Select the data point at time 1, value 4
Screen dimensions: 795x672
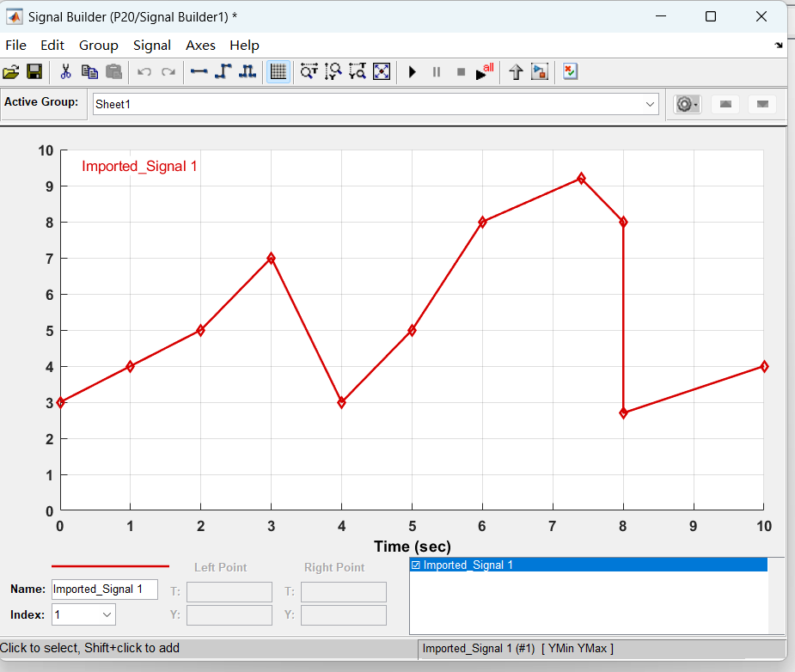[131, 366]
